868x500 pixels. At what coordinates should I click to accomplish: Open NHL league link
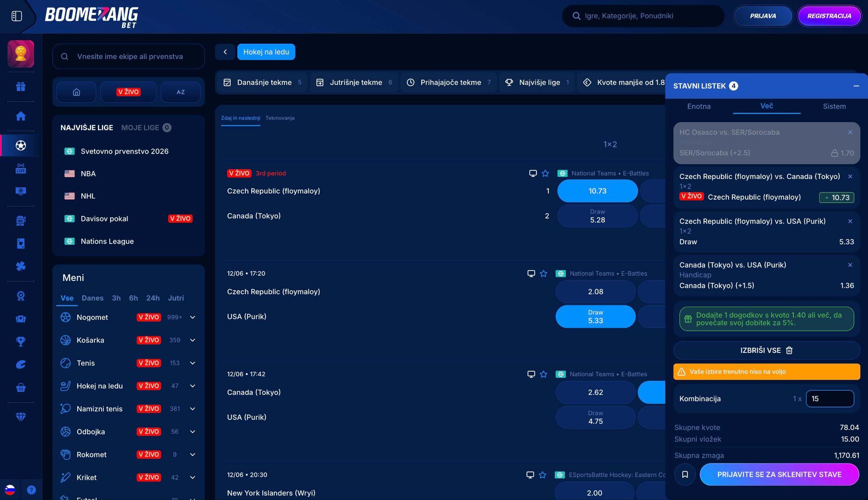click(x=88, y=196)
